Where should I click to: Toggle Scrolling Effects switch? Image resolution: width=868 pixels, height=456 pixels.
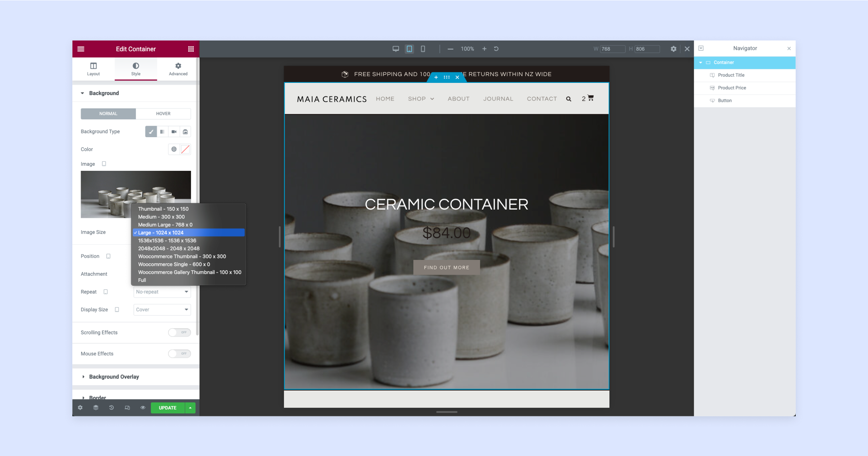click(179, 332)
